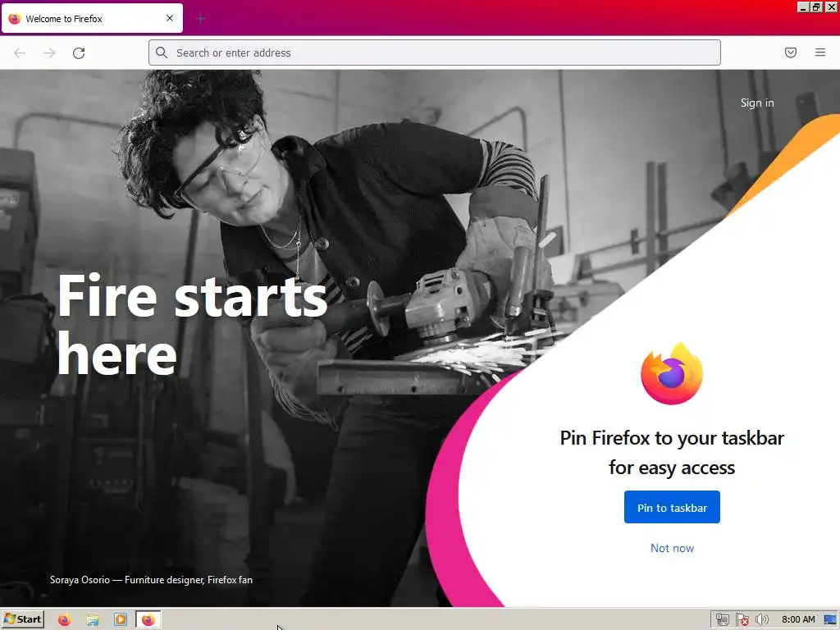Dismiss with the Not now link
The width and height of the screenshot is (840, 630).
point(672,548)
